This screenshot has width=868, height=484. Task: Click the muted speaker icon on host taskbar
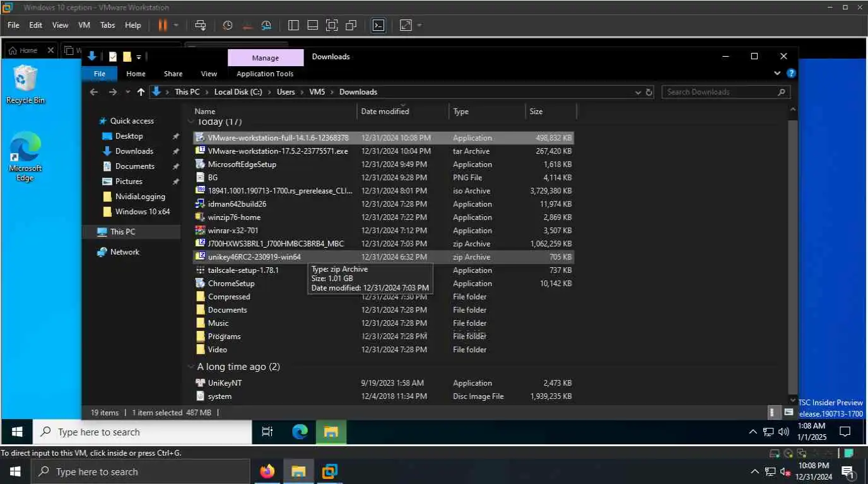(x=785, y=471)
